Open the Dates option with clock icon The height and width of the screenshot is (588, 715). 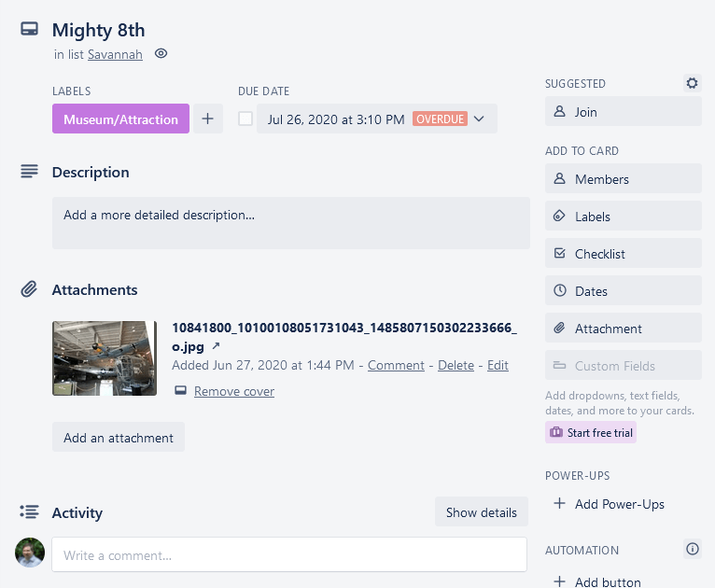coord(623,291)
